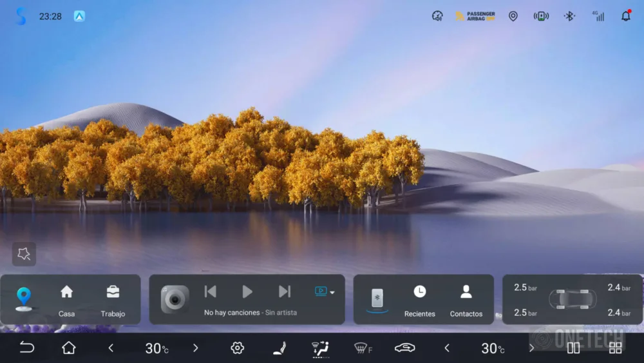Open the wallpaper edit star icon
The height and width of the screenshot is (363, 644).
[24, 254]
